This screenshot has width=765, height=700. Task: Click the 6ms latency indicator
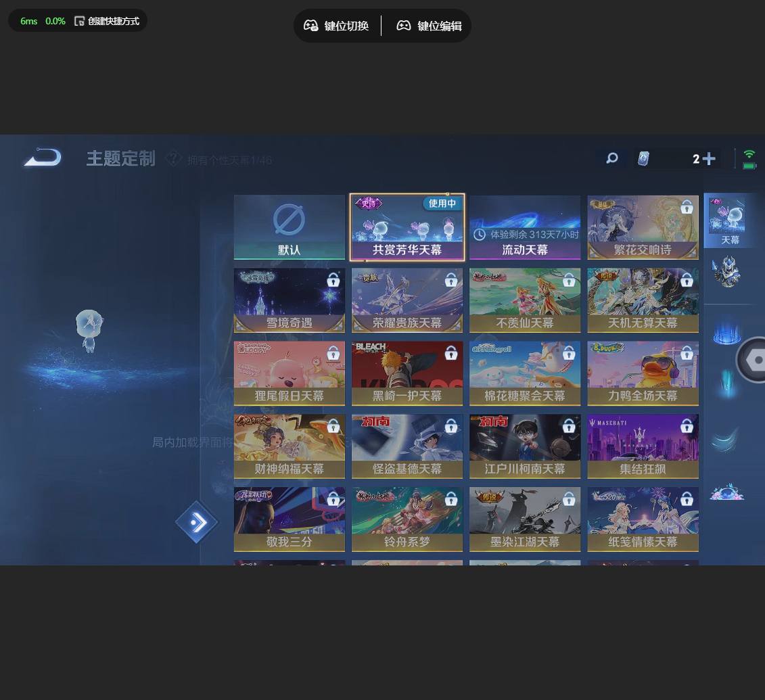[x=29, y=21]
